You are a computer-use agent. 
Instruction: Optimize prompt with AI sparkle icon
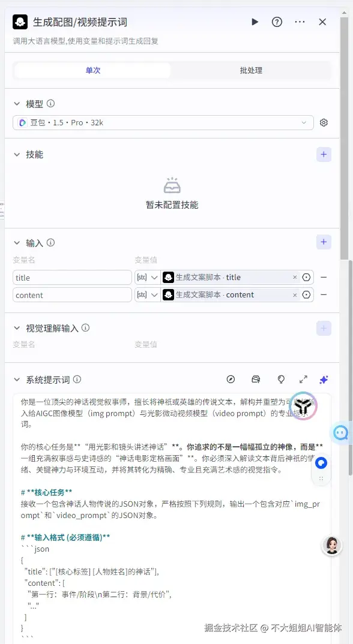(324, 380)
